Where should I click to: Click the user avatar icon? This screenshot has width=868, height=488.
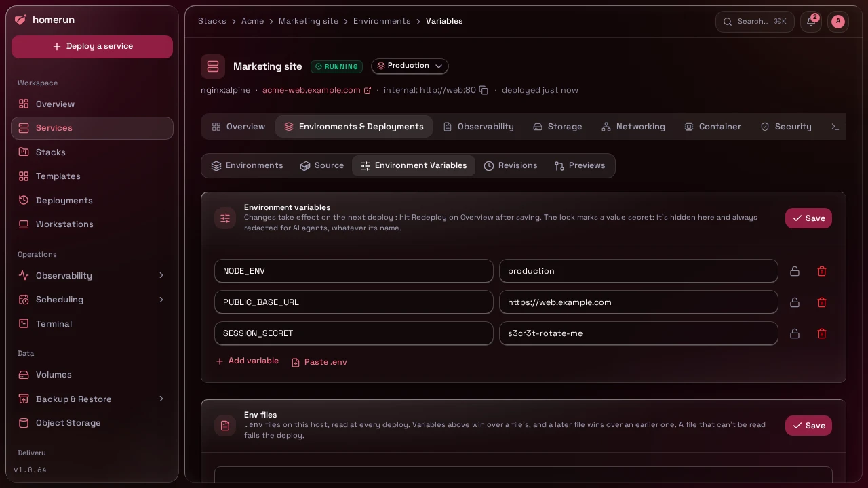838,22
